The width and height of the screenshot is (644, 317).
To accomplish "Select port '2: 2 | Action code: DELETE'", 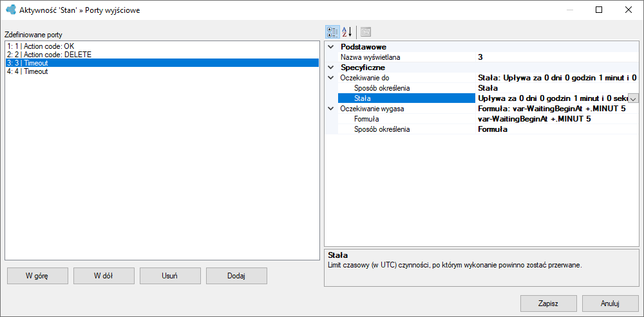I will click(162, 55).
